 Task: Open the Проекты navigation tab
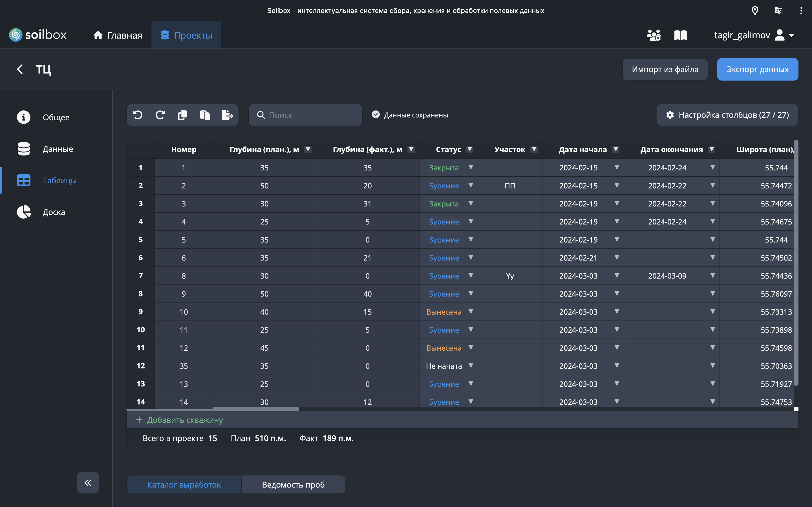click(186, 35)
